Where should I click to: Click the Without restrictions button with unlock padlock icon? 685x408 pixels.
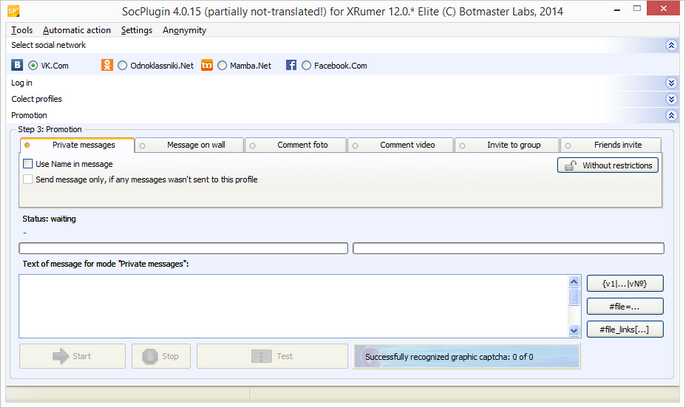click(608, 166)
